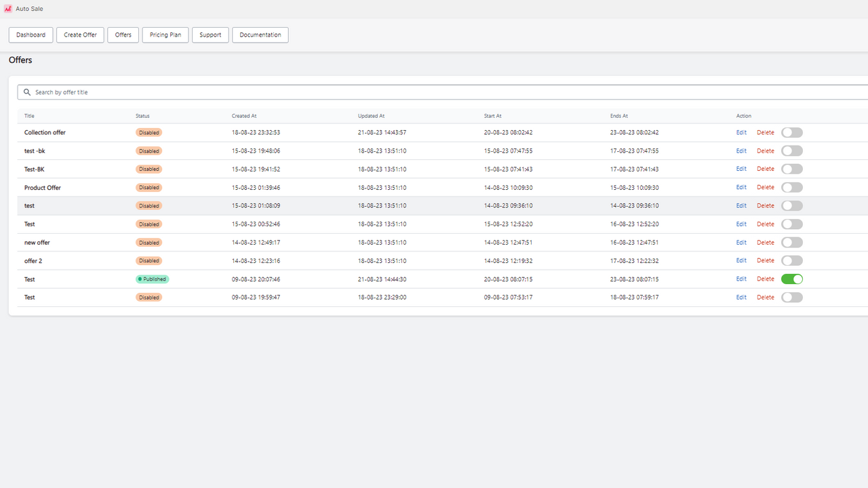Select the Product Offer title text
This screenshot has height=488, width=868.
(x=43, y=188)
